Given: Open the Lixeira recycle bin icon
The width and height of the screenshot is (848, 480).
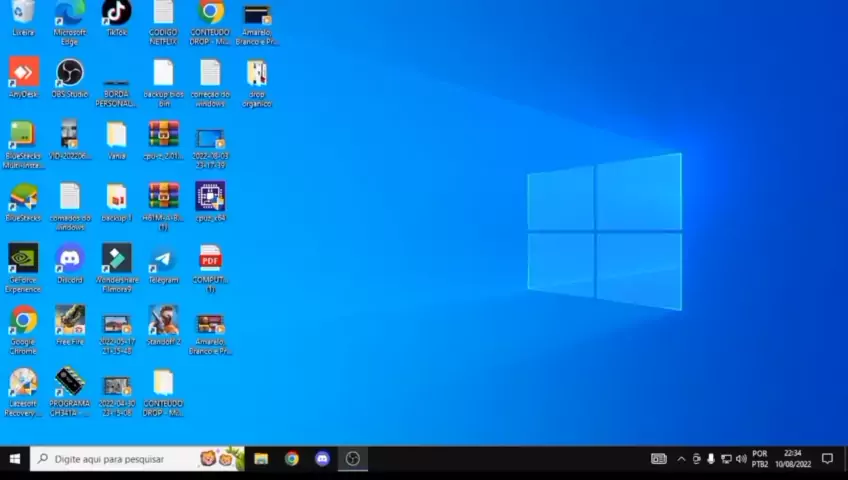Looking at the screenshot, I should pos(23,16).
